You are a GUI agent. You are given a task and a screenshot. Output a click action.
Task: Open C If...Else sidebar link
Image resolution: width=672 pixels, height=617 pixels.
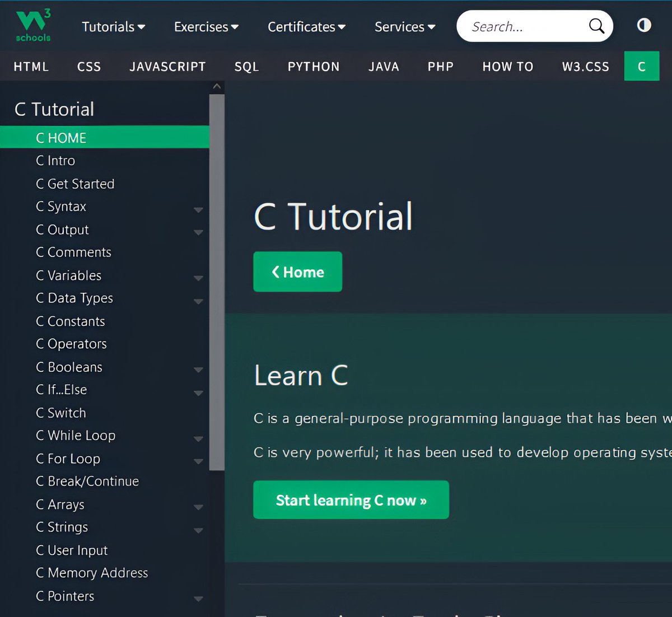[x=62, y=390]
